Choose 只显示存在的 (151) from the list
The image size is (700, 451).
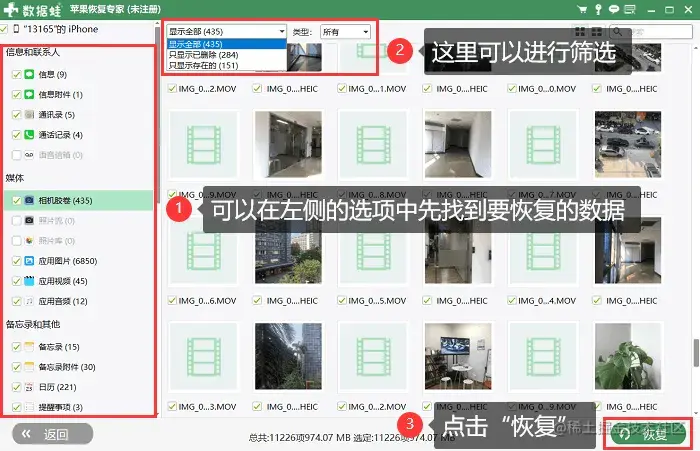coord(226,66)
